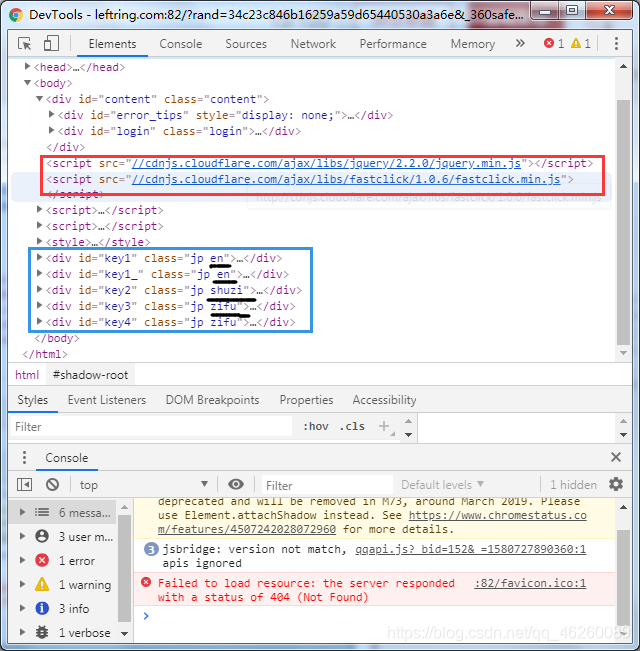Open the Properties pane tab

[306, 400]
